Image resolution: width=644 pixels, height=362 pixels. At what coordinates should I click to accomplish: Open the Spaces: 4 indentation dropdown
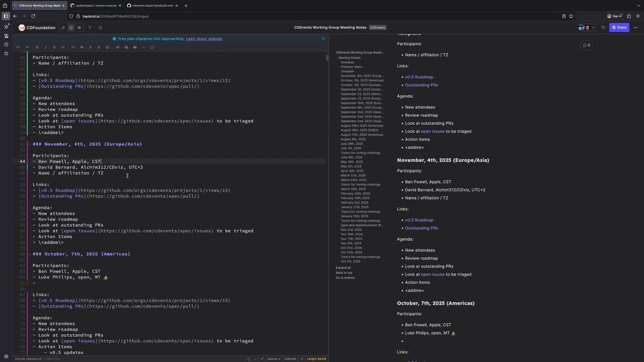point(274,359)
